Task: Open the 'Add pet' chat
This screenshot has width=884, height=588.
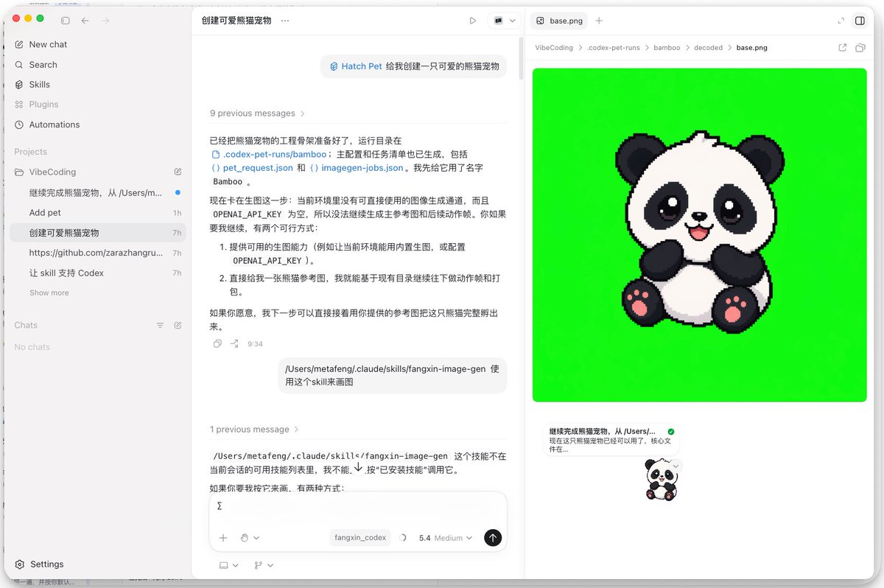Action: tap(97, 212)
